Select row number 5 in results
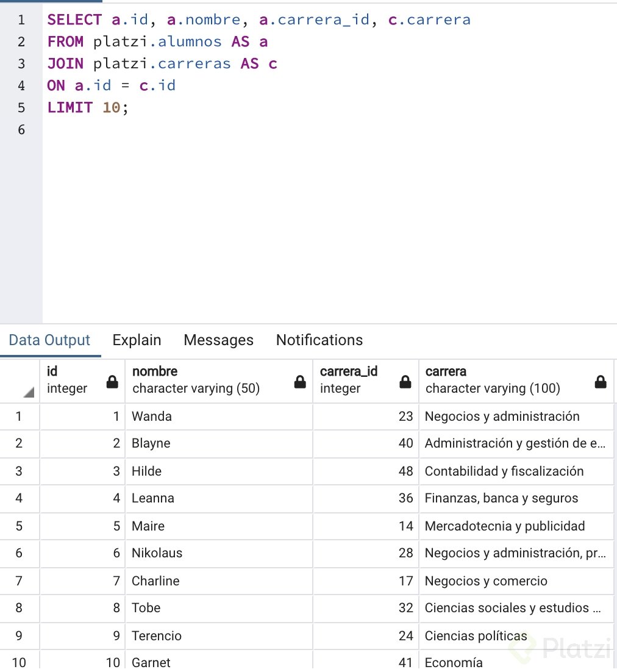The image size is (617, 672). [x=19, y=526]
